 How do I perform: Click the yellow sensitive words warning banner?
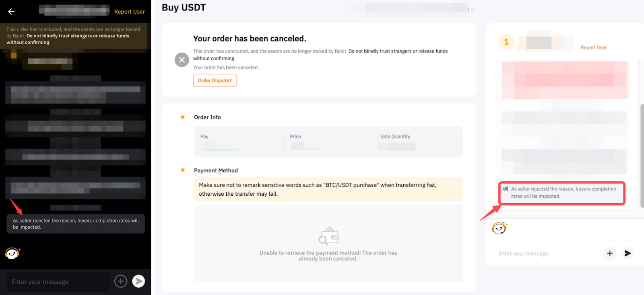pyautogui.click(x=328, y=189)
